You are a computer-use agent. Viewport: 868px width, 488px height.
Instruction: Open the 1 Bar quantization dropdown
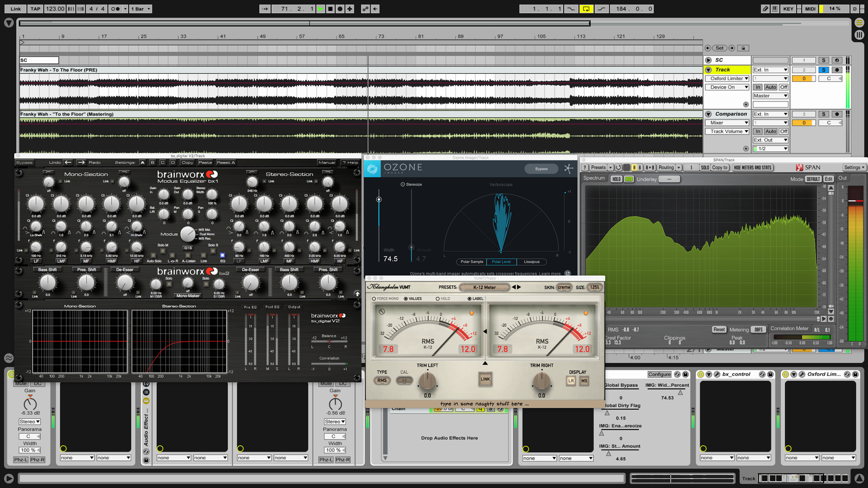click(x=141, y=9)
